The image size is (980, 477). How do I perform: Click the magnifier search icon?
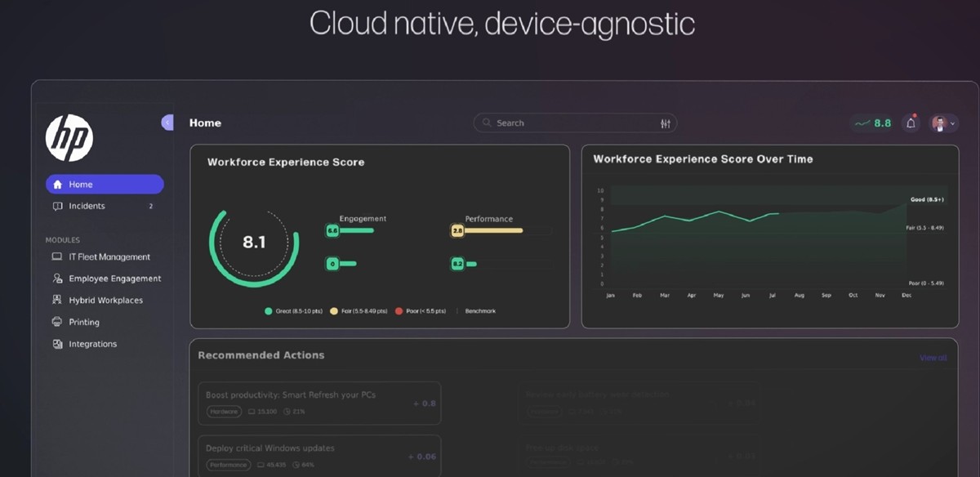(x=487, y=123)
